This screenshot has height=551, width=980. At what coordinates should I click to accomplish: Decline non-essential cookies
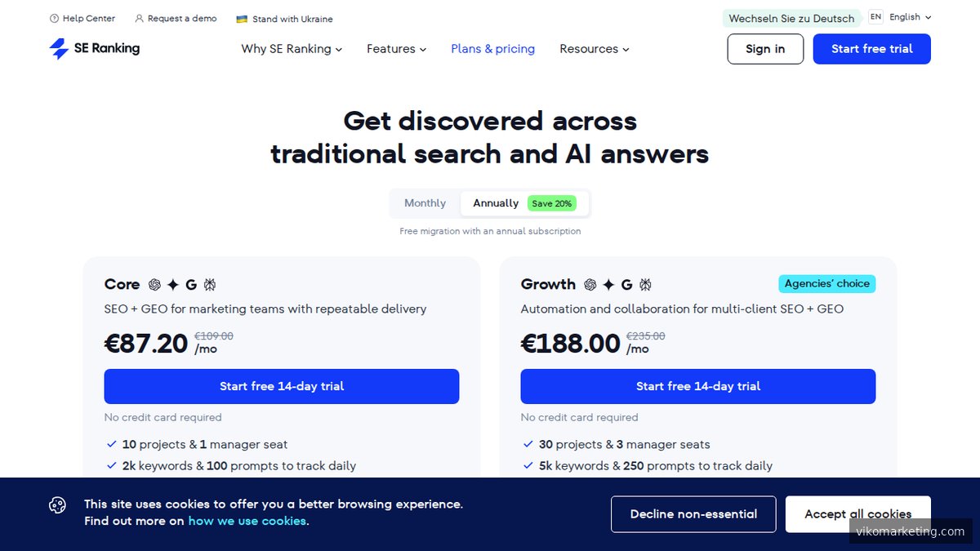(693, 514)
